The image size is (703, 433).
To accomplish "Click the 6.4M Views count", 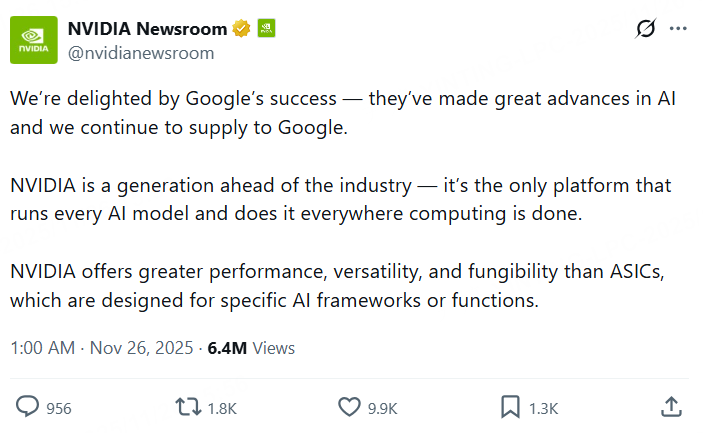I will click(x=251, y=348).
